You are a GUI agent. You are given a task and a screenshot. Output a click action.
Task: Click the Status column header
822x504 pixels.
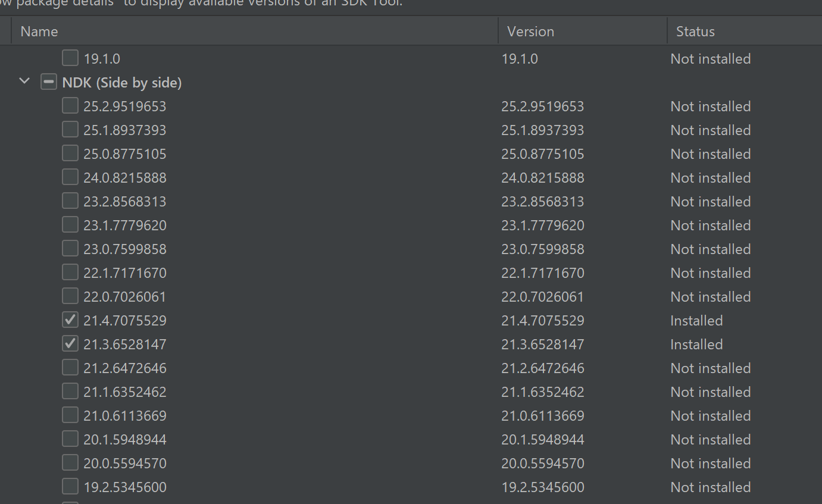tap(695, 32)
